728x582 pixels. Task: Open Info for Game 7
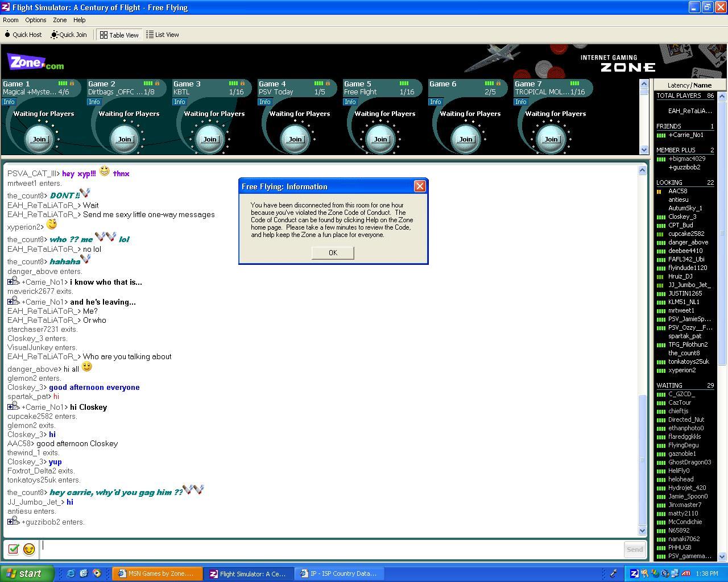(521, 102)
